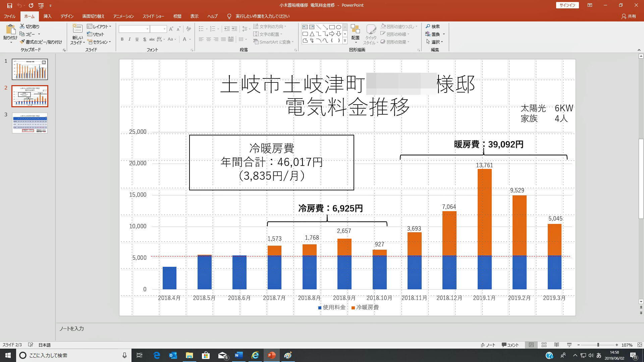This screenshot has width=644, height=362.
Task: Toggle the Notes pane in status bar
Action: click(x=488, y=345)
